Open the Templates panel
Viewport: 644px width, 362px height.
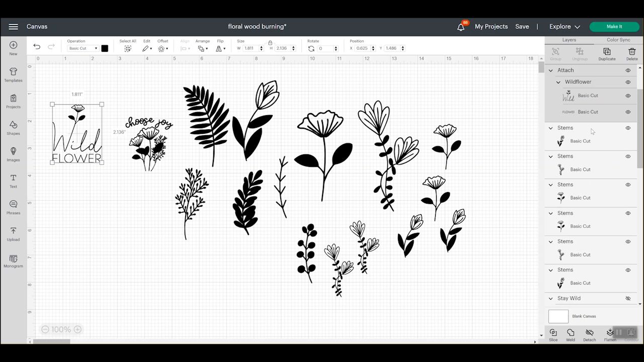coord(13,74)
